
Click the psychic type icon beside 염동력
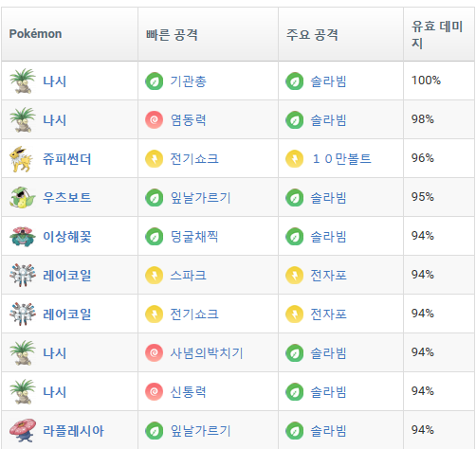tap(154, 120)
